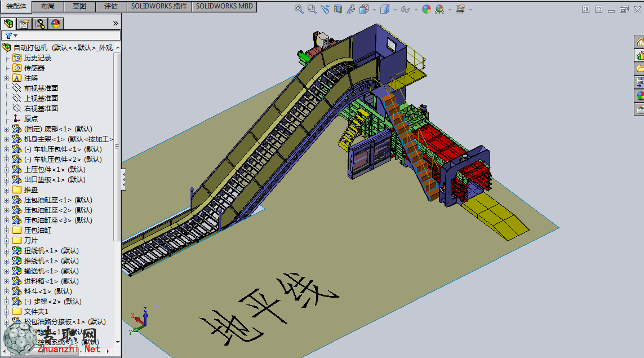Image resolution: width=644 pixels, height=358 pixels.
Task: Select the 扭线机<1> component
Action: click(51, 251)
